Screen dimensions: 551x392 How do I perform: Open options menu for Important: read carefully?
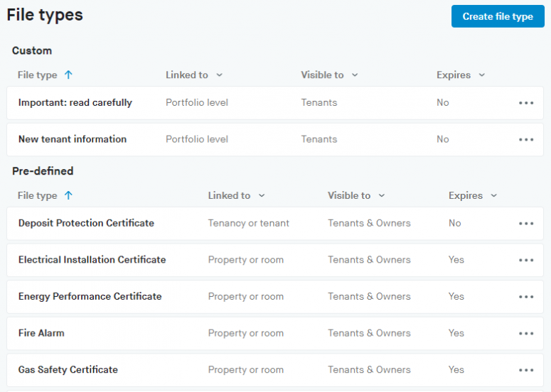(526, 103)
